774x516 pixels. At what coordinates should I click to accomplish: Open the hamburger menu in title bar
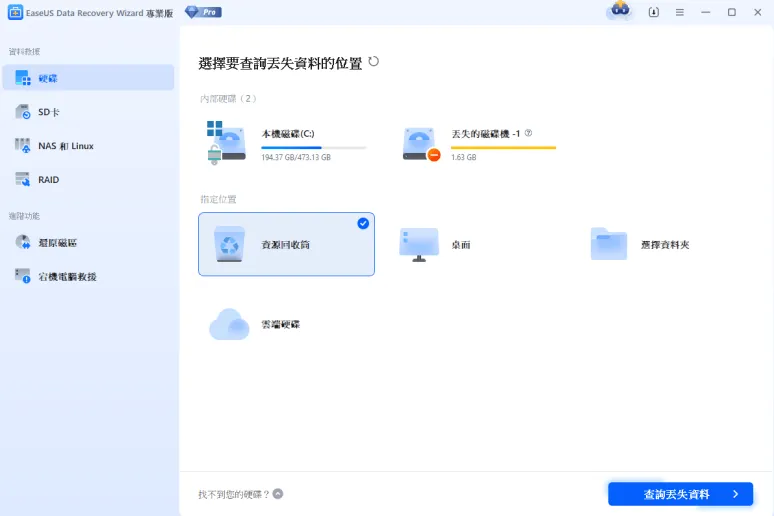coord(680,12)
